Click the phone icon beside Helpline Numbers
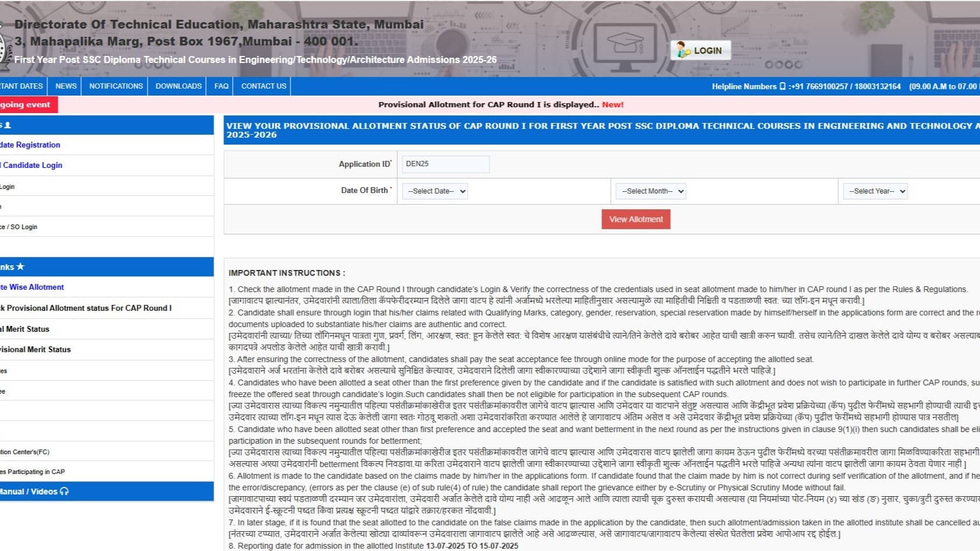This screenshot has width=980, height=551. [x=782, y=86]
